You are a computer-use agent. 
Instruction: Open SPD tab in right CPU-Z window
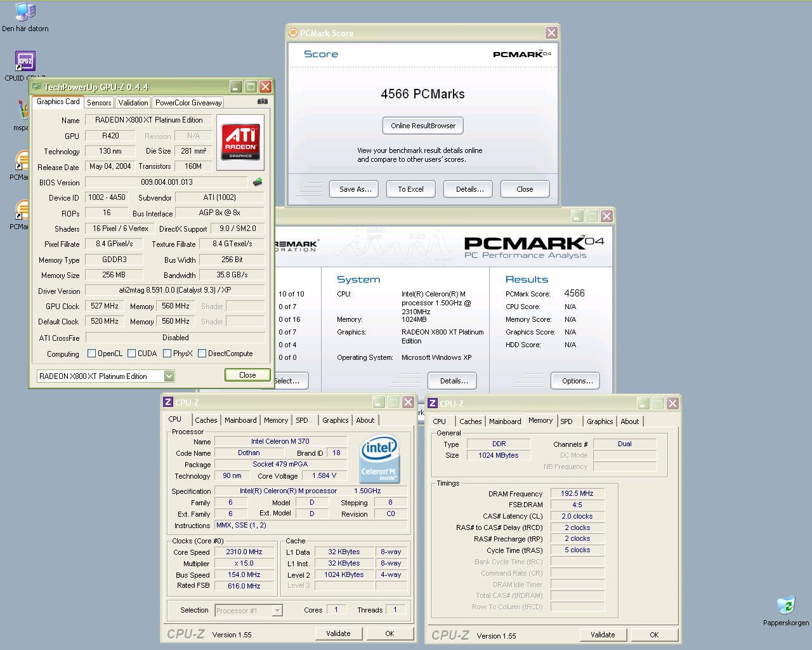click(x=566, y=421)
